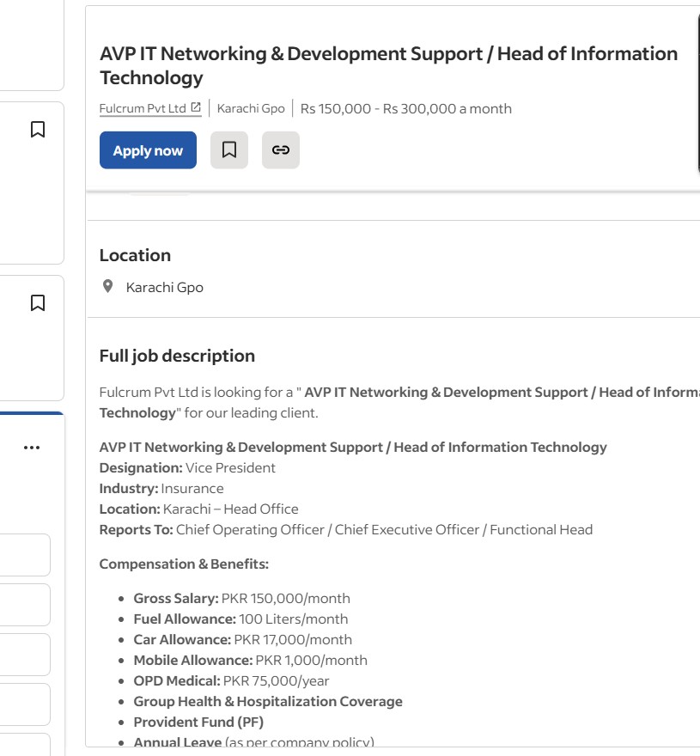
Task: Bookmark the job in the upper left sidebar card
Action: click(x=38, y=130)
